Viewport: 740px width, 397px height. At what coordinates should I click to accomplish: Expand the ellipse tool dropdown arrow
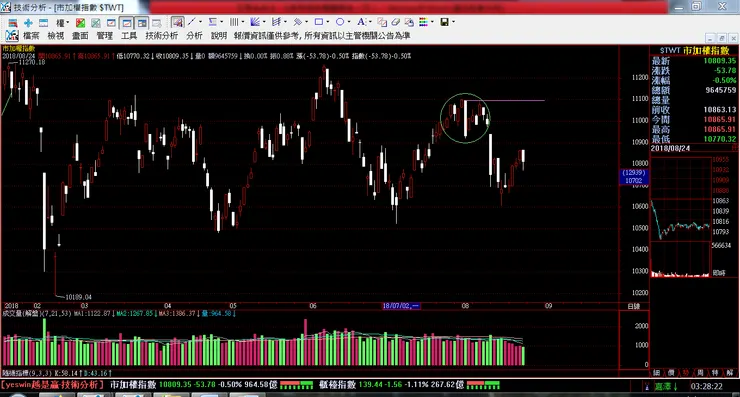pyautogui.click(x=349, y=22)
